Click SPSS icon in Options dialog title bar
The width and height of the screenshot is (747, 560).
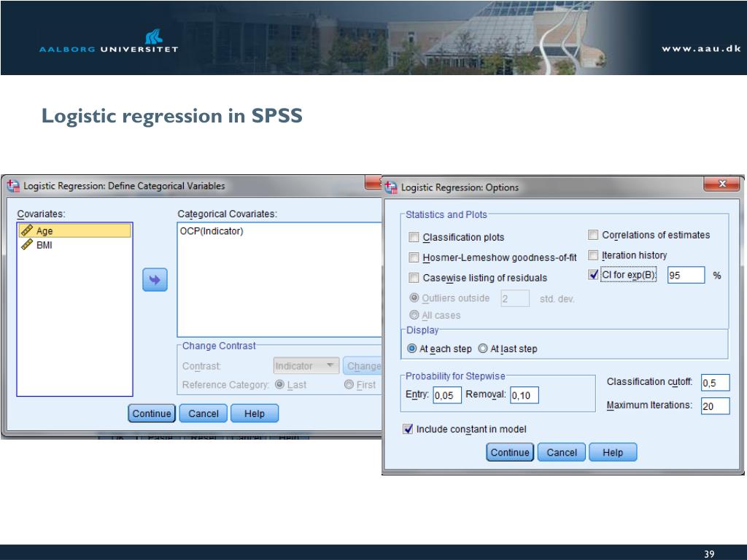(x=391, y=187)
